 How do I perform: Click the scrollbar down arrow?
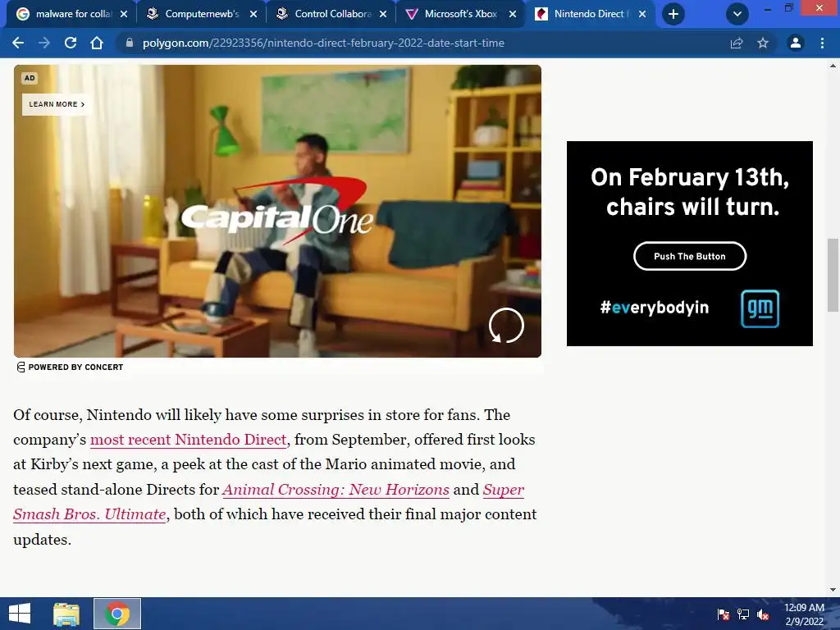[833, 590]
